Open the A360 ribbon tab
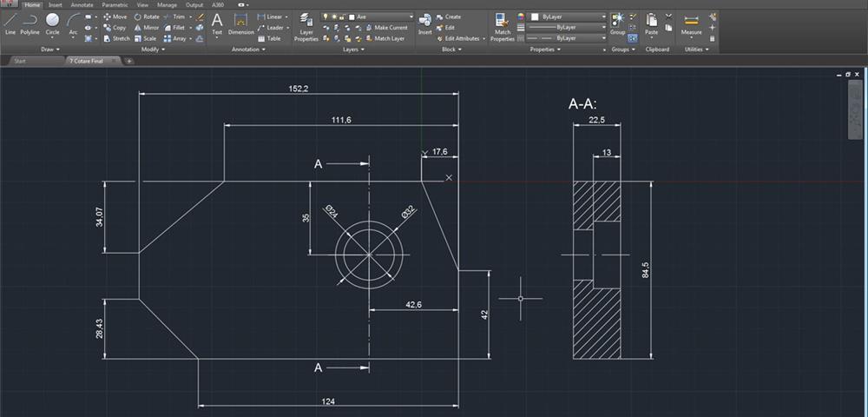This screenshot has height=417, width=868. pyautogui.click(x=218, y=5)
